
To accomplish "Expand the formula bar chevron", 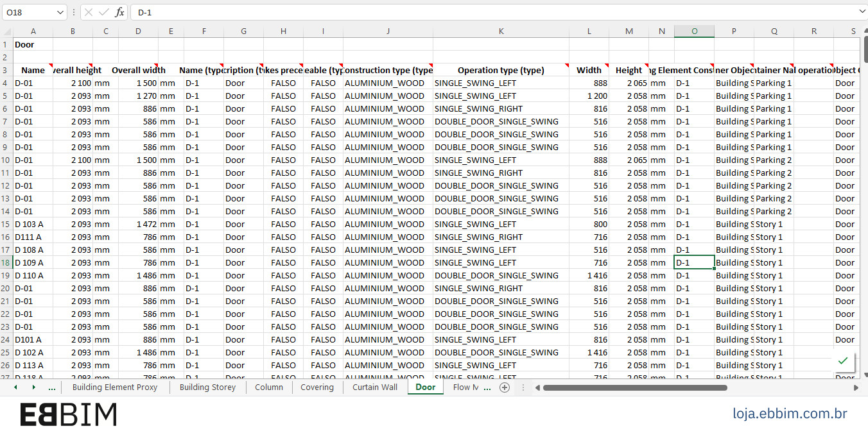I will click(862, 12).
